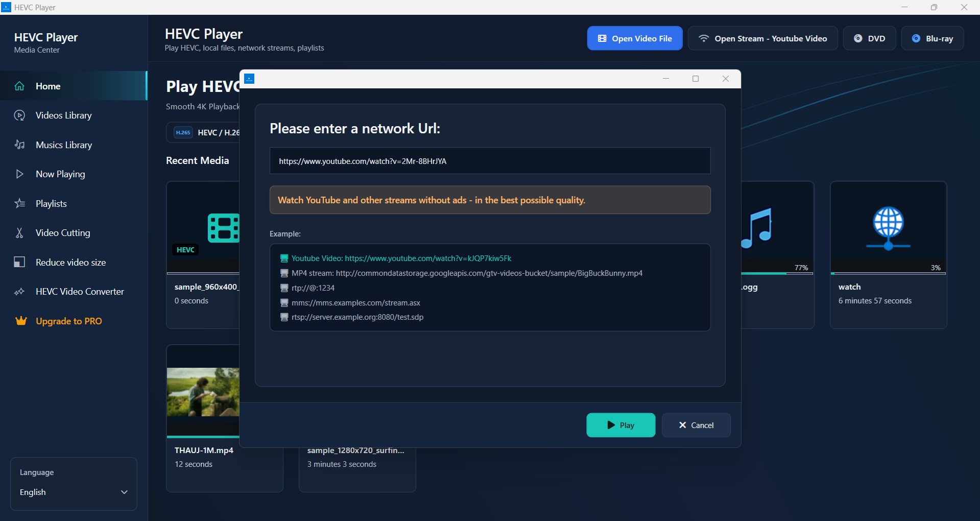Viewport: 980px width, 521px height.
Task: Click the network URL input field
Action: coord(490,161)
